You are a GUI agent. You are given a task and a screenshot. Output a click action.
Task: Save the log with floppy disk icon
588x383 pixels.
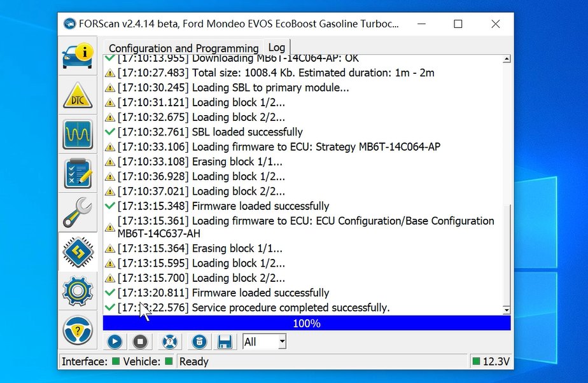[x=224, y=342]
